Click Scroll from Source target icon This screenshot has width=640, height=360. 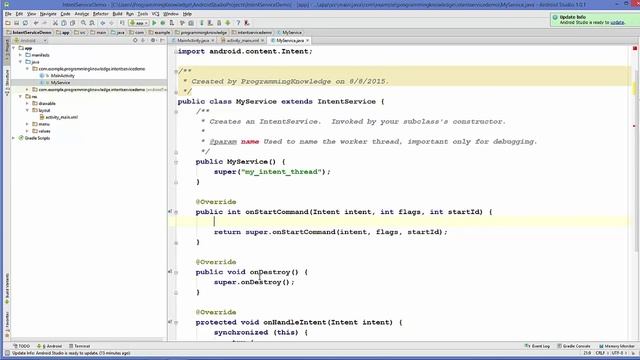point(135,40)
